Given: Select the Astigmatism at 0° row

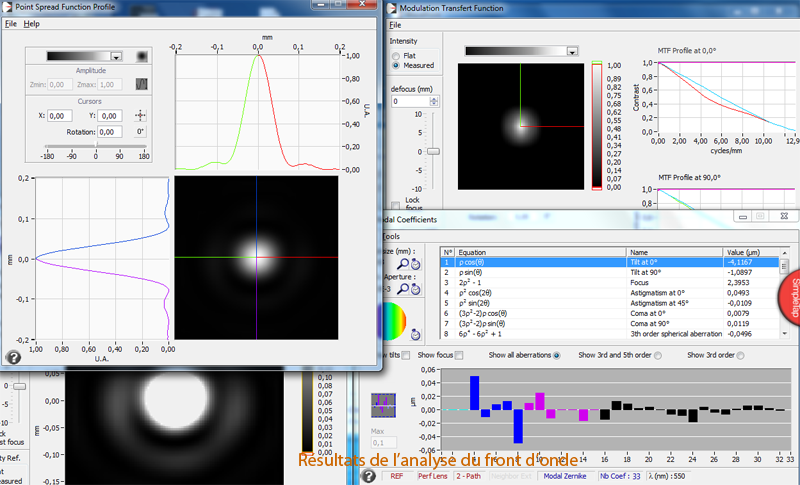Looking at the screenshot, I should (x=610, y=293).
